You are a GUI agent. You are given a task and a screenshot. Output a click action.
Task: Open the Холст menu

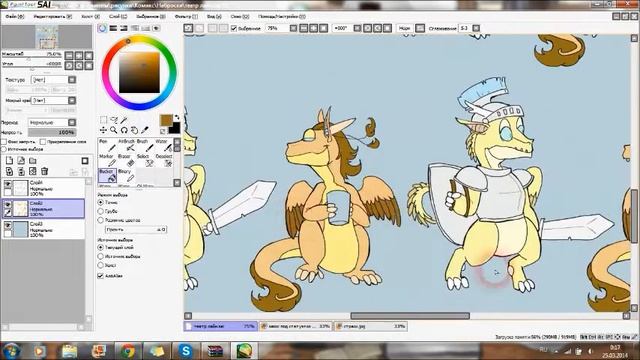(90, 17)
